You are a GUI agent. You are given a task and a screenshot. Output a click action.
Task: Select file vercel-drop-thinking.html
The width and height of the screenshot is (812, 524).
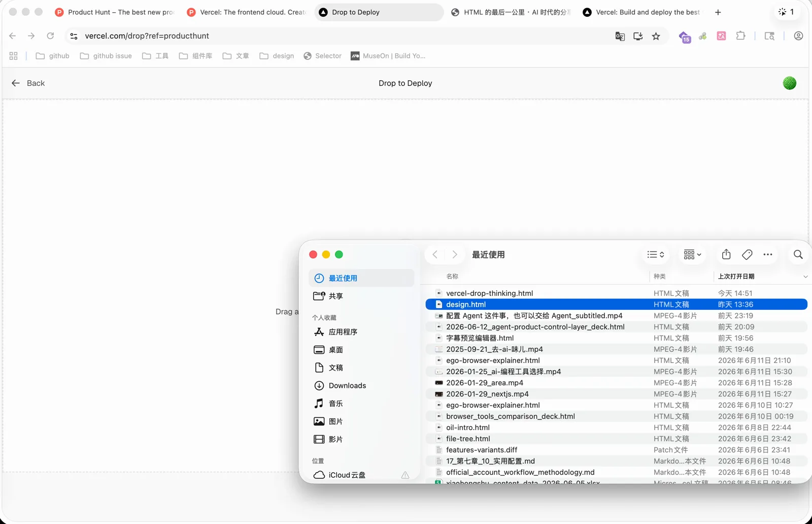pyautogui.click(x=616, y=293)
